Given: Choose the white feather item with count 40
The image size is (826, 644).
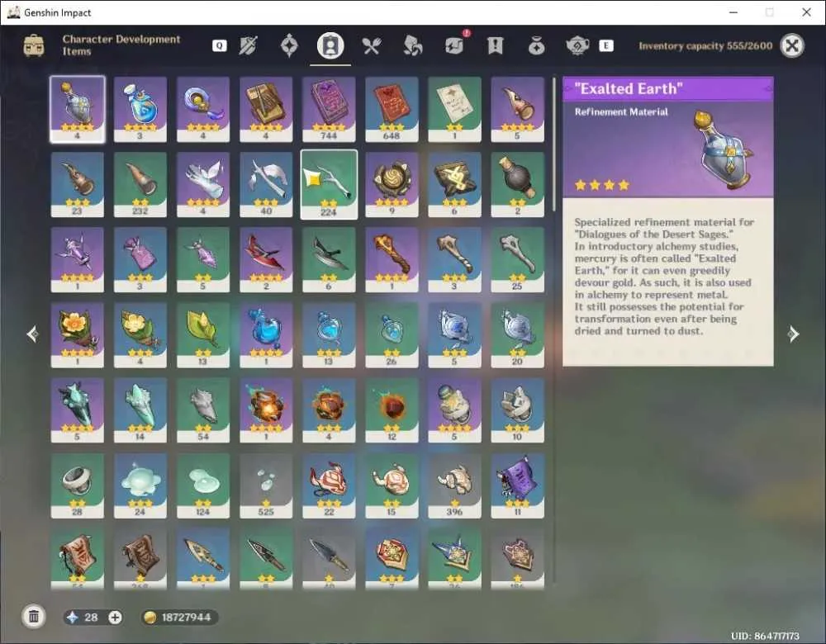Looking at the screenshot, I should pos(266,184).
